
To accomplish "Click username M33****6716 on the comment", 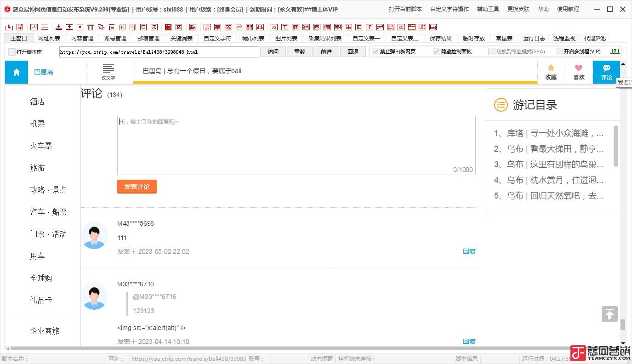I will tap(136, 284).
